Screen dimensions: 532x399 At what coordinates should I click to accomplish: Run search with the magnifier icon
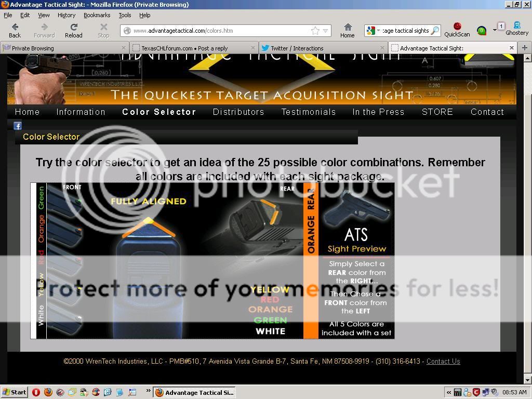pyautogui.click(x=435, y=31)
